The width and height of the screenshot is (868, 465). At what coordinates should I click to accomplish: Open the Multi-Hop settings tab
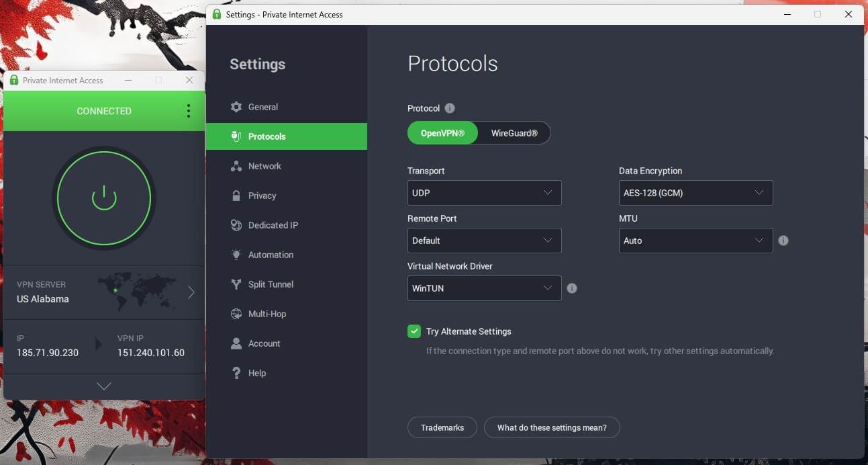point(287,314)
